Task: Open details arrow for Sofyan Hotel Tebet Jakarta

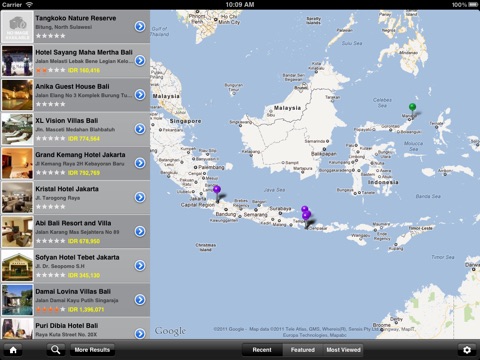Action: [140, 266]
